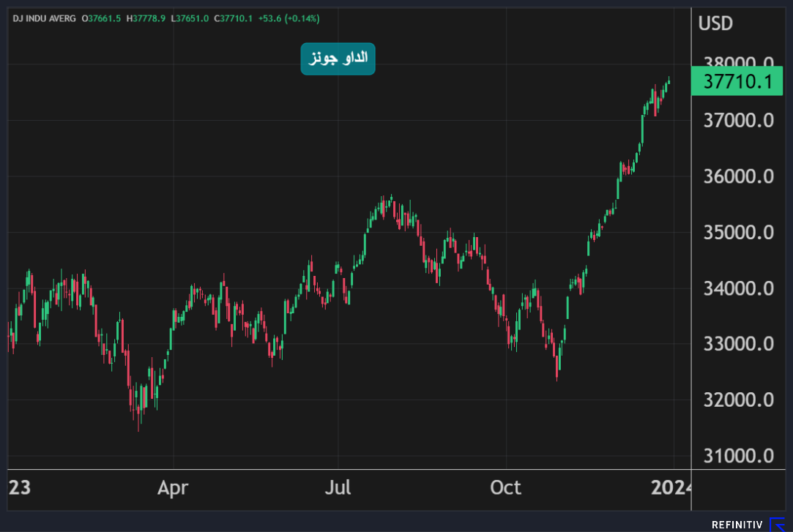
Task: Click the blue arrow icon beside REFINITIV
Action: 777,525
